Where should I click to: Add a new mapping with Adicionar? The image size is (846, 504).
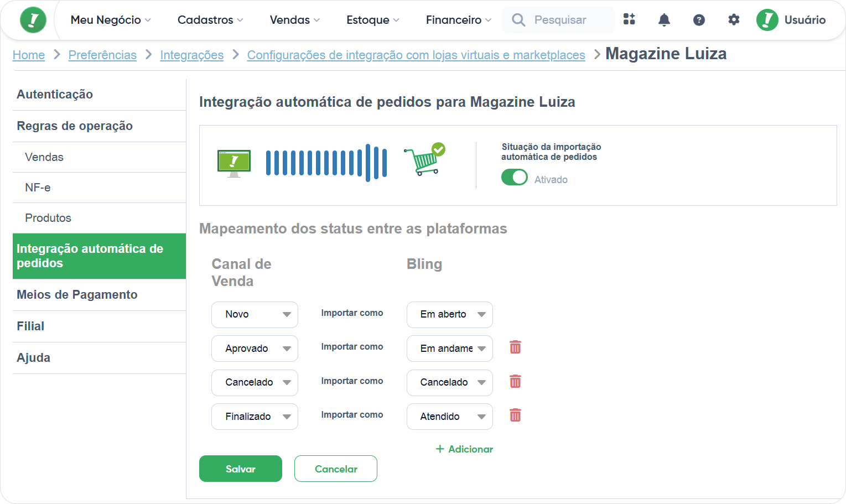pyautogui.click(x=464, y=449)
